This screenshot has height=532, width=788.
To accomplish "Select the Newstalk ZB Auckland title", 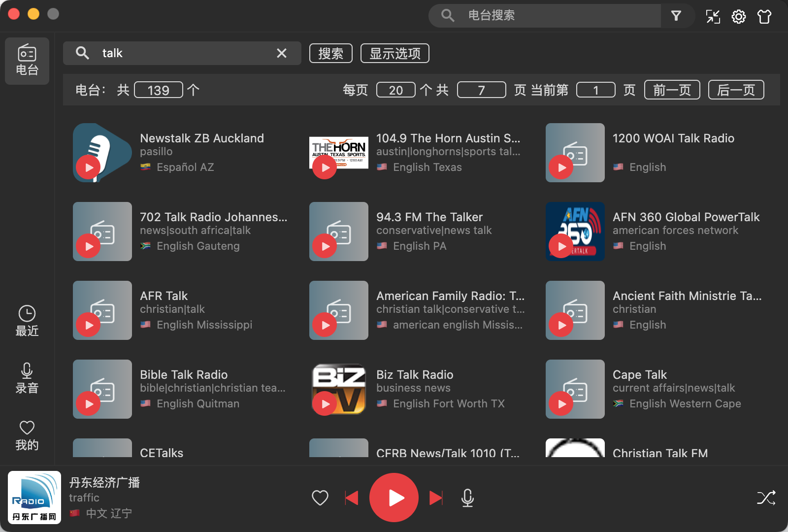I will coord(202,138).
